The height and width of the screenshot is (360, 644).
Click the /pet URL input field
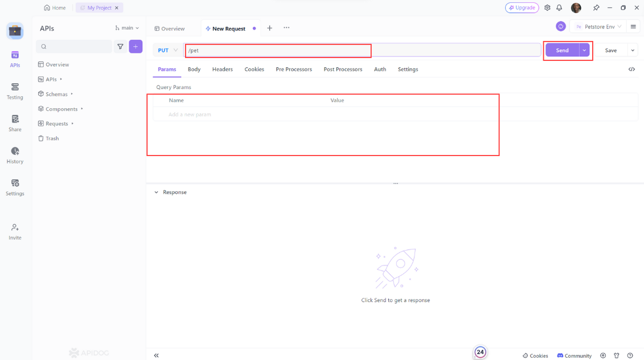(x=362, y=50)
